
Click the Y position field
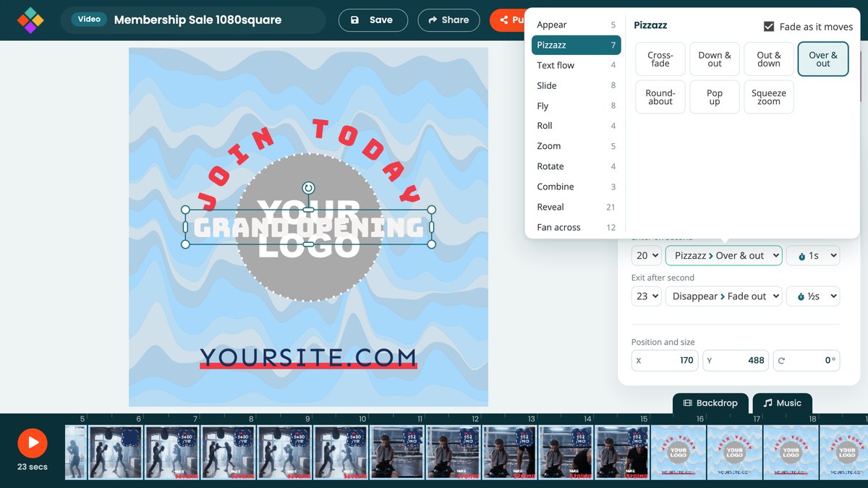[736, 360]
